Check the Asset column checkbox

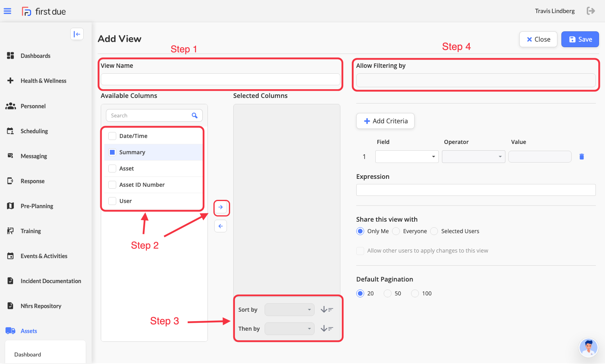(112, 169)
